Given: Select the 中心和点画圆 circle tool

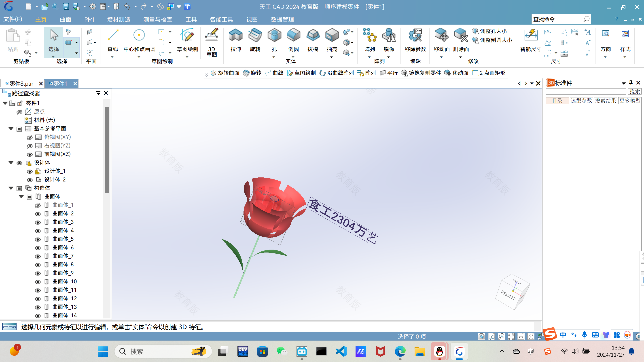Looking at the screenshot, I should (140, 40).
